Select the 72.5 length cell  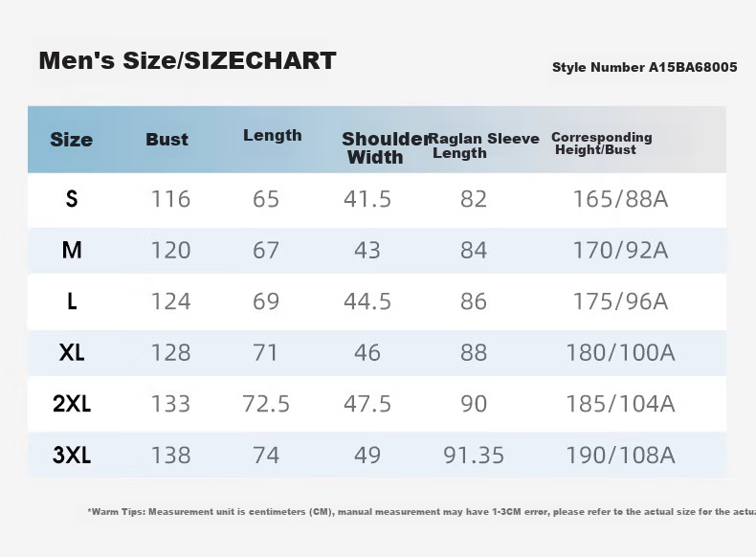[266, 404]
